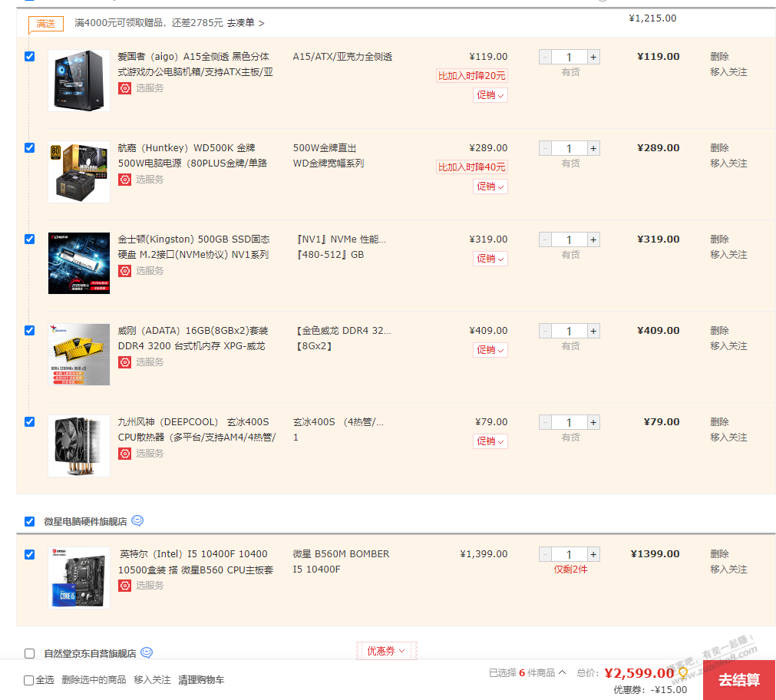Click quantity input field for DEEPCOOL cooler
Screen dimensions: 776x700
click(569, 422)
